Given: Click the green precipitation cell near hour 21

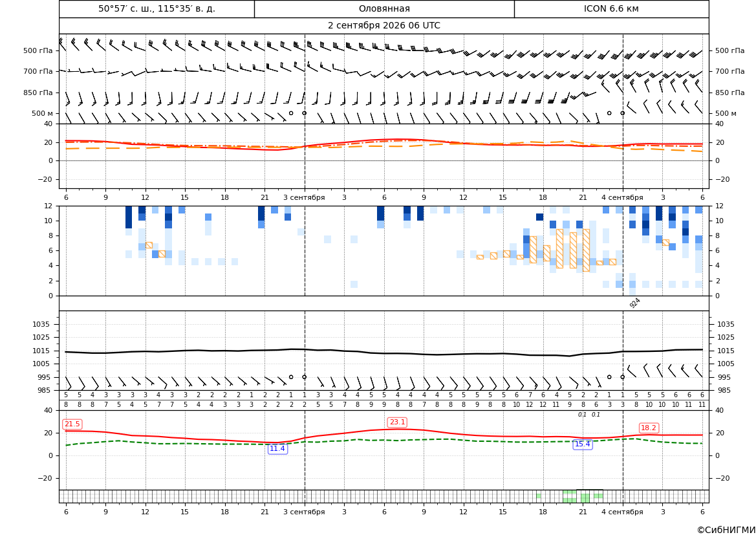Looking at the screenshot, I should (x=585, y=497).
